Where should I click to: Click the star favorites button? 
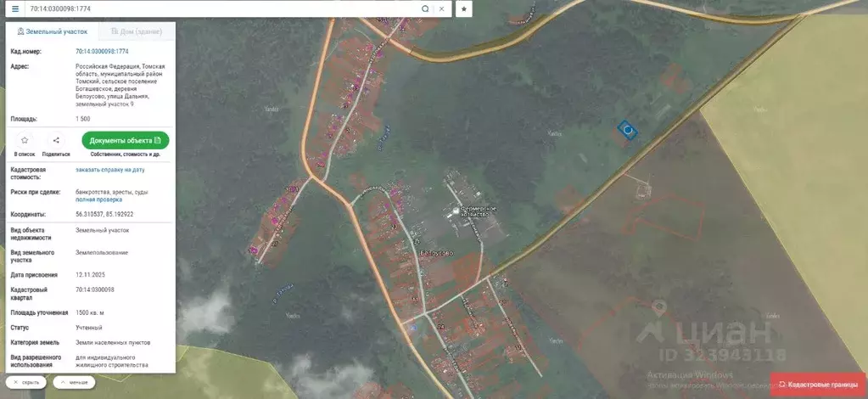[x=464, y=8]
